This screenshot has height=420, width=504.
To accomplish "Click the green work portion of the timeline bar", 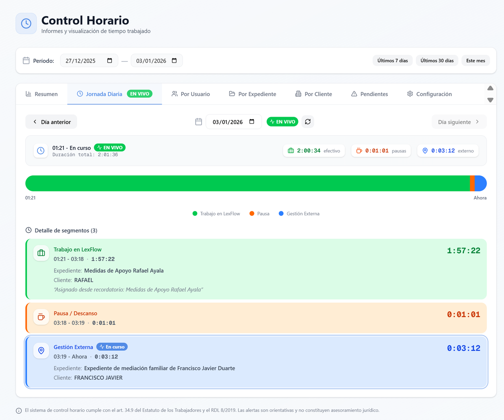I will click(x=248, y=183).
